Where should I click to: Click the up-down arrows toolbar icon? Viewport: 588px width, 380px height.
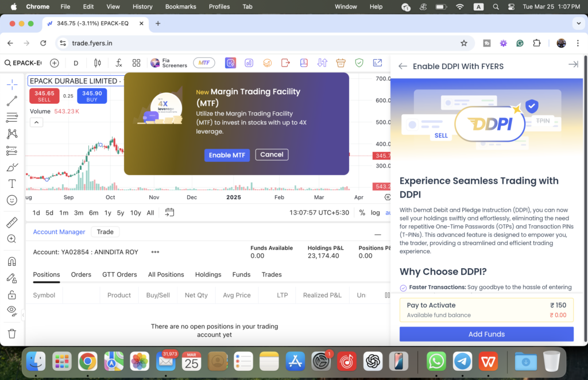322,63
